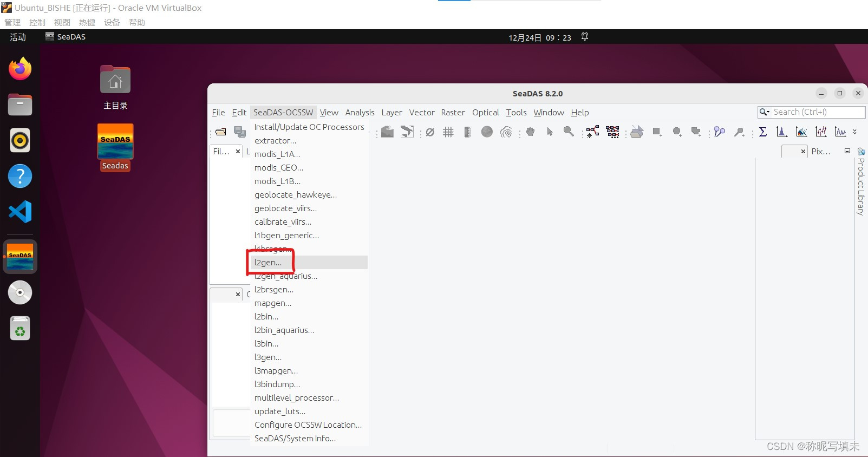Open the Help menu
Image resolution: width=868 pixels, height=457 pixels.
(x=580, y=112)
